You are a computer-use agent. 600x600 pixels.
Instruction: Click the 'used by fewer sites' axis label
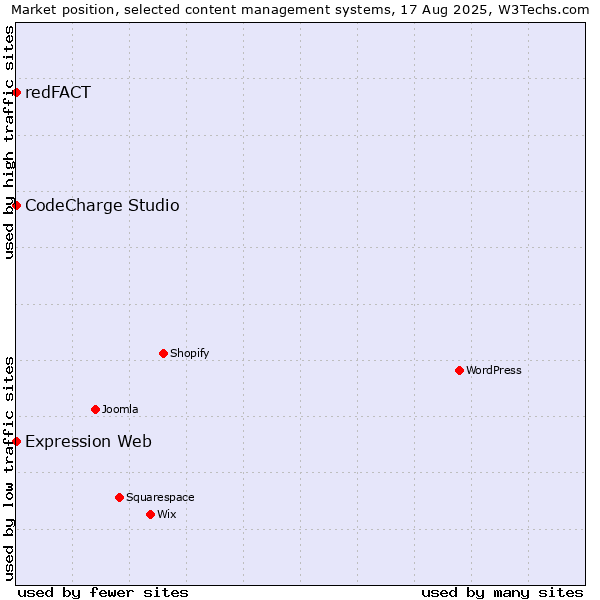[x=103, y=593]
